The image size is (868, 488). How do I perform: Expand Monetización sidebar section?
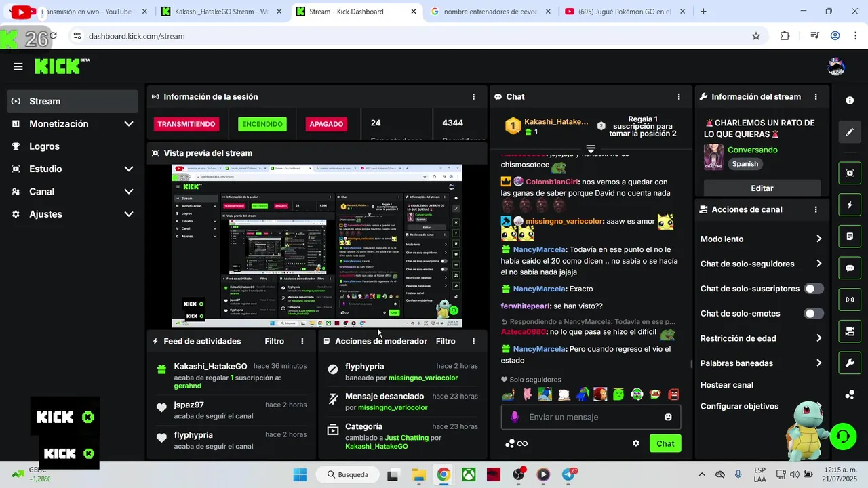[129, 124]
